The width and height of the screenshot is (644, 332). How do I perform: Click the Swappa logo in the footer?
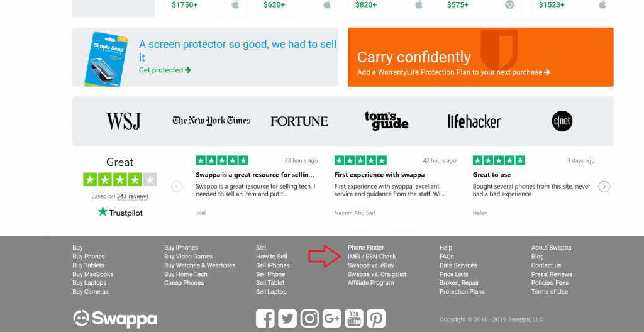[115, 319]
